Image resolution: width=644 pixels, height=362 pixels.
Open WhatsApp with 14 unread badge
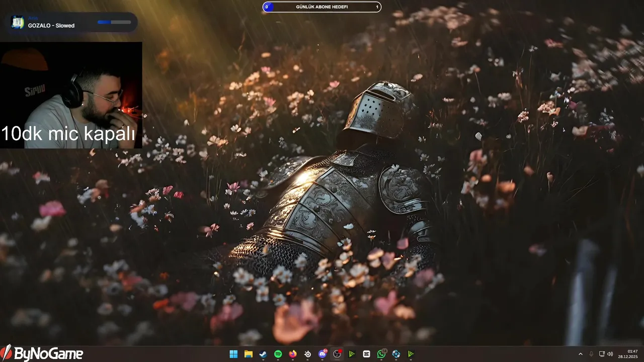(381, 354)
